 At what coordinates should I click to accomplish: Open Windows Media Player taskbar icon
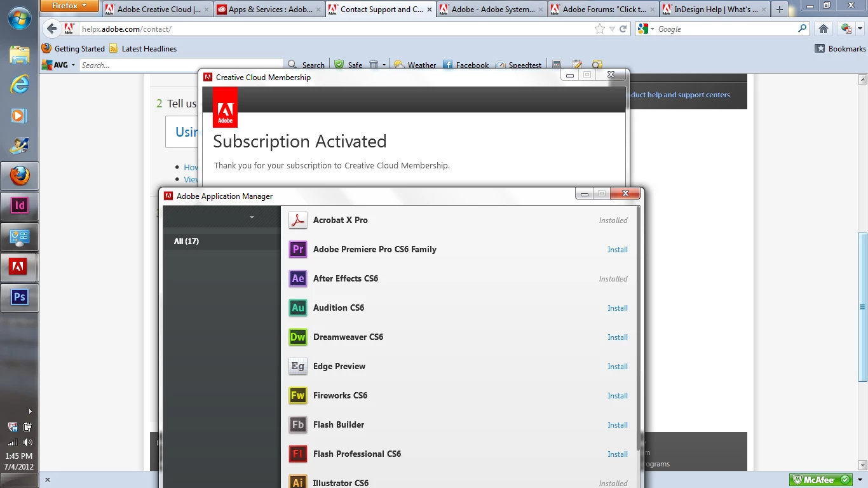(x=20, y=115)
